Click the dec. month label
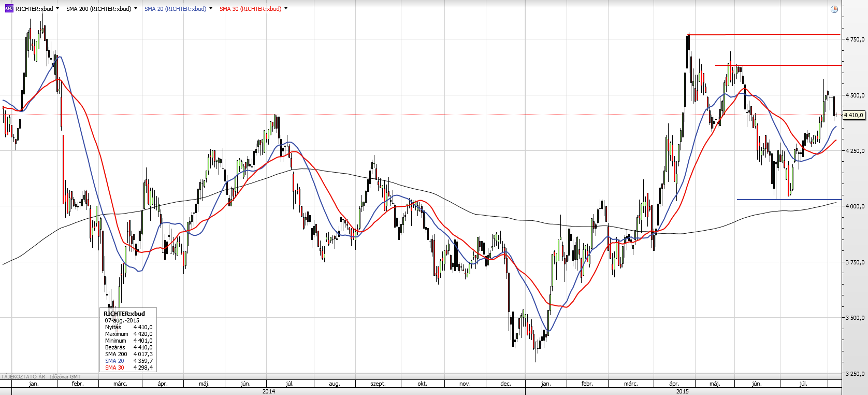This screenshot has height=395, width=868. [506, 384]
